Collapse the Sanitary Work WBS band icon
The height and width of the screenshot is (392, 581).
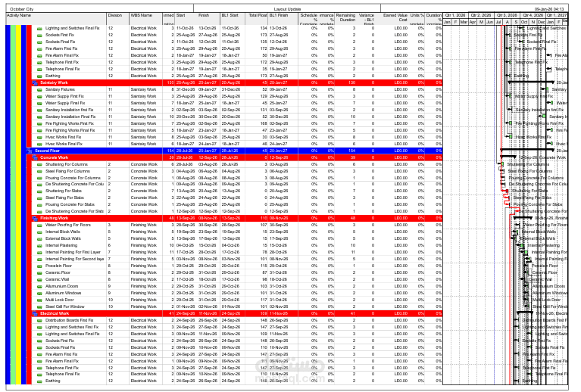pyautogui.click(x=35, y=83)
